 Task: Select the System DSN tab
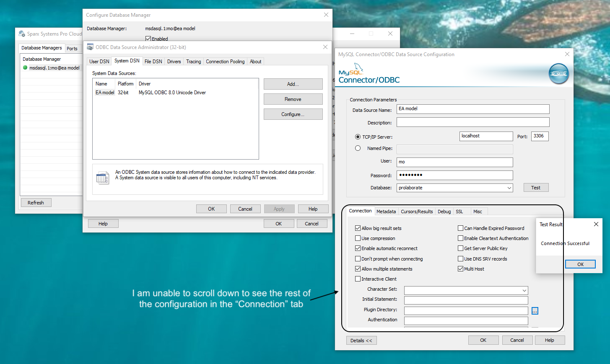127,61
